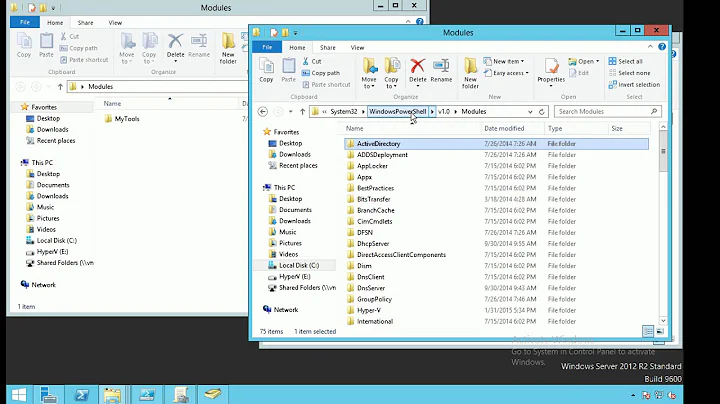Expand WindowsPowerShell breadcrumb chevron
Viewport: 720px width, 404px height.
432,112
